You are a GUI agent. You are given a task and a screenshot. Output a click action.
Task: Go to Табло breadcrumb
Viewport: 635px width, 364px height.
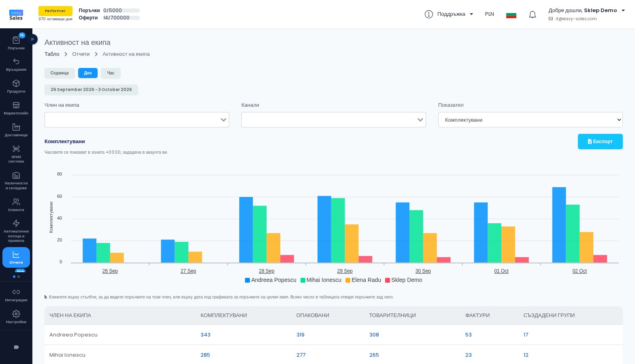click(52, 54)
